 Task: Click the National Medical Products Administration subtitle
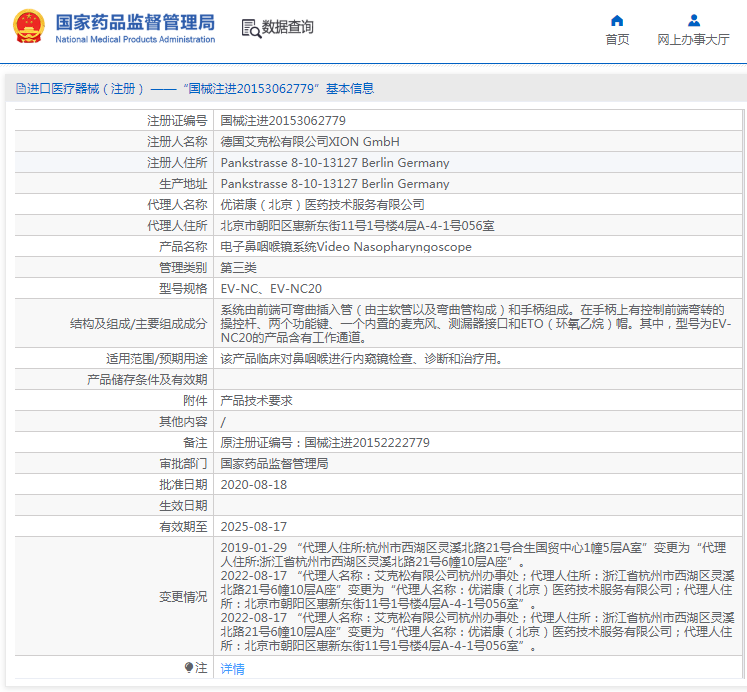point(135,40)
